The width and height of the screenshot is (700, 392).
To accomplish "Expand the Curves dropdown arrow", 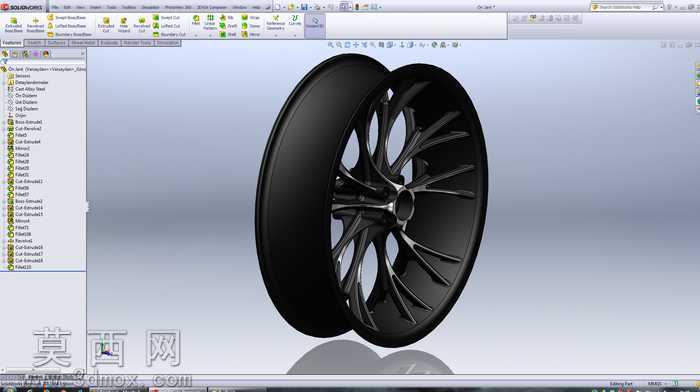I will click(x=295, y=35).
